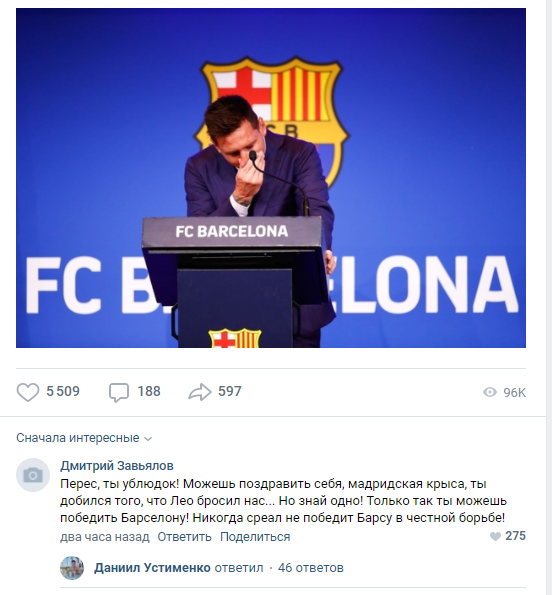This screenshot has height=595, width=552.
Task: Open the Дмитрий Завьялов profile name
Action: coord(117,465)
